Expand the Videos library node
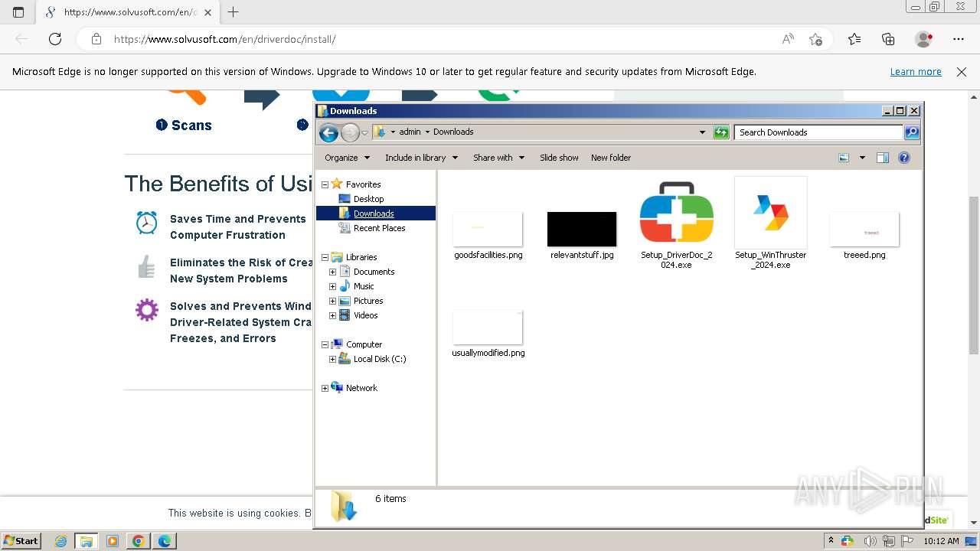 click(332, 315)
